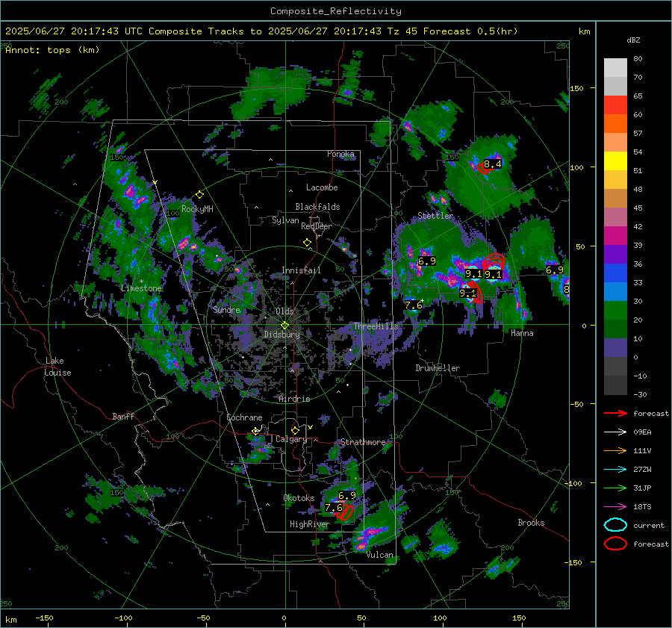
Task: Click the yellow diamond marker beside RockyMH
Action: click(199, 195)
